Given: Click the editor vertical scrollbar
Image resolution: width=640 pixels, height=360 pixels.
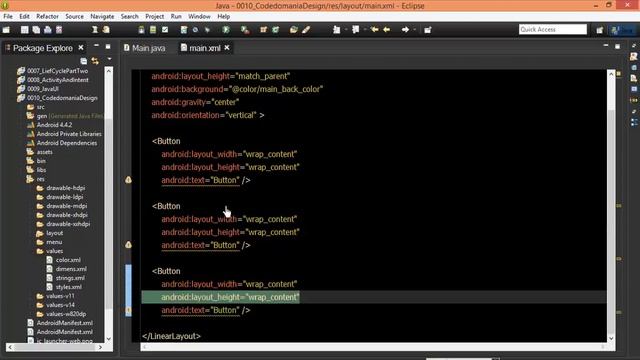Looking at the screenshot, I should [611, 206].
